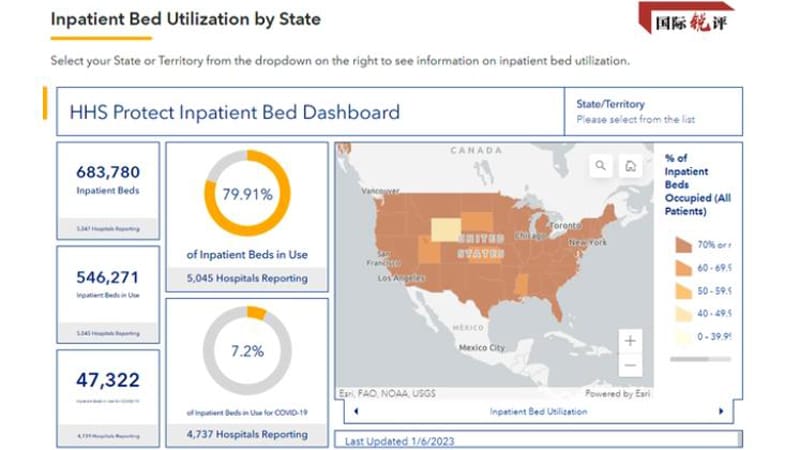Screen dimensions: 800x450
Task: Move the legend horizontal scrollbar
Action: tap(689, 359)
